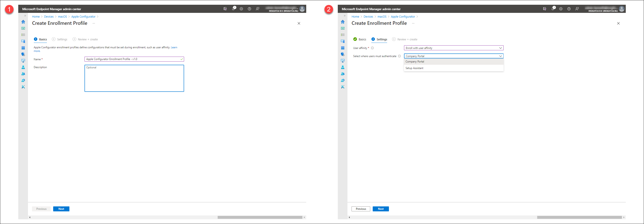Open Devices icon in left screenshot sidebar

(x=23, y=41)
